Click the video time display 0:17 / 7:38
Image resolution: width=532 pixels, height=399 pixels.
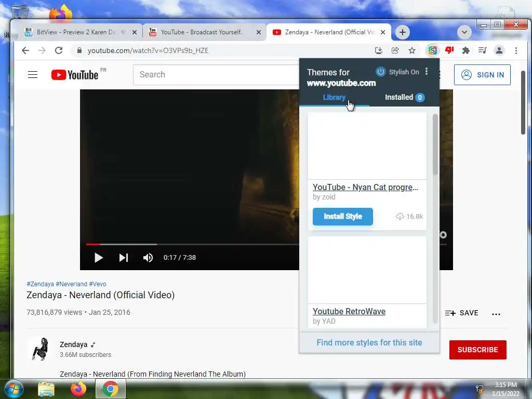pos(179,258)
